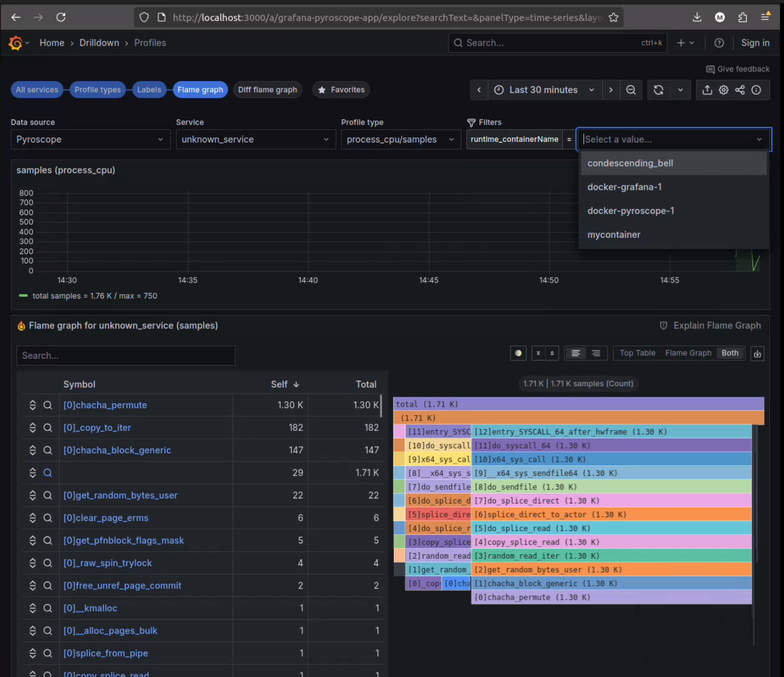Click the share icon in the toolbar
Image resolution: width=784 pixels, height=677 pixels.
[x=740, y=90]
